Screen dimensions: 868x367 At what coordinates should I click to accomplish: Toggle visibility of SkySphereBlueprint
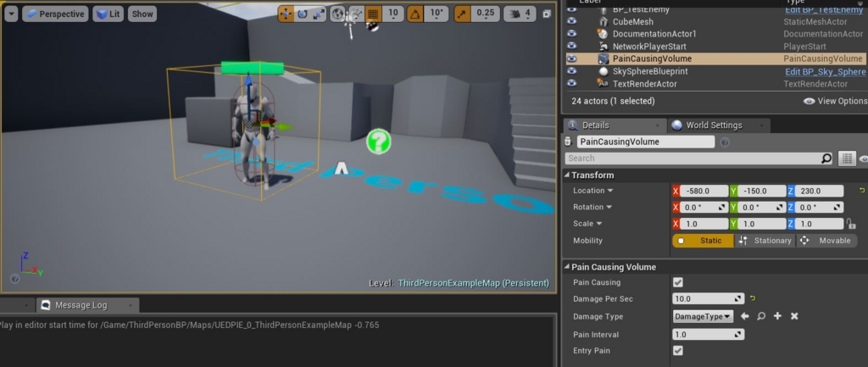point(572,71)
